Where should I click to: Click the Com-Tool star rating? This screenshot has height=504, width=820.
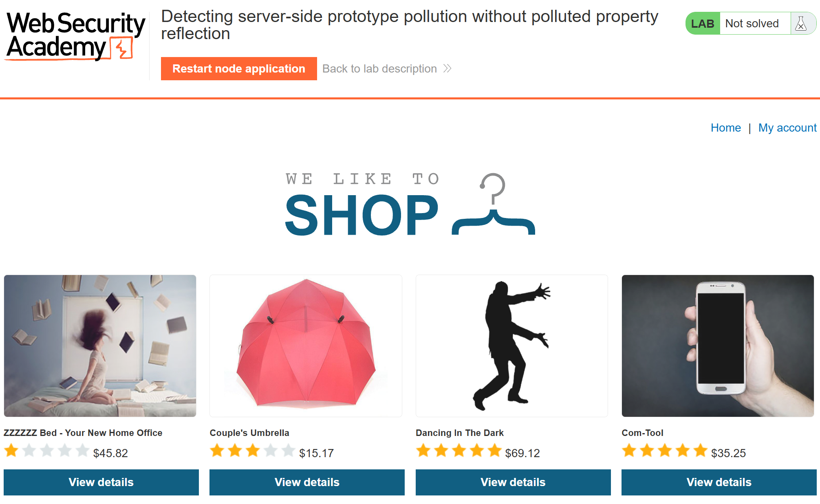(x=664, y=451)
